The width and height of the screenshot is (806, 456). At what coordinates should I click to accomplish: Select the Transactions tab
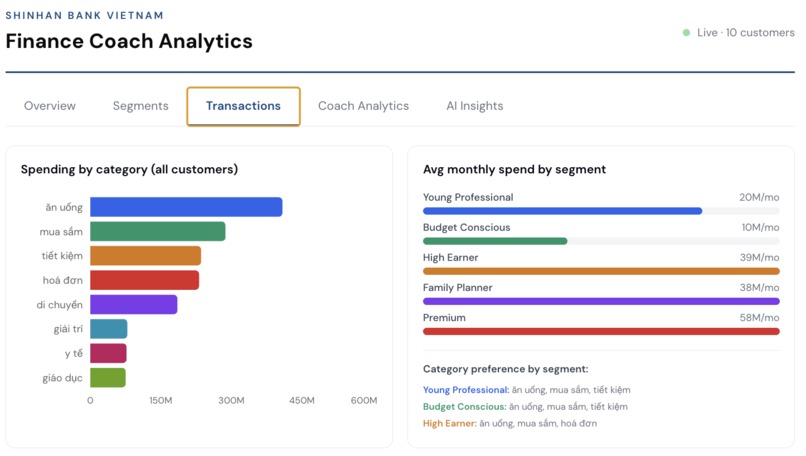coord(243,106)
